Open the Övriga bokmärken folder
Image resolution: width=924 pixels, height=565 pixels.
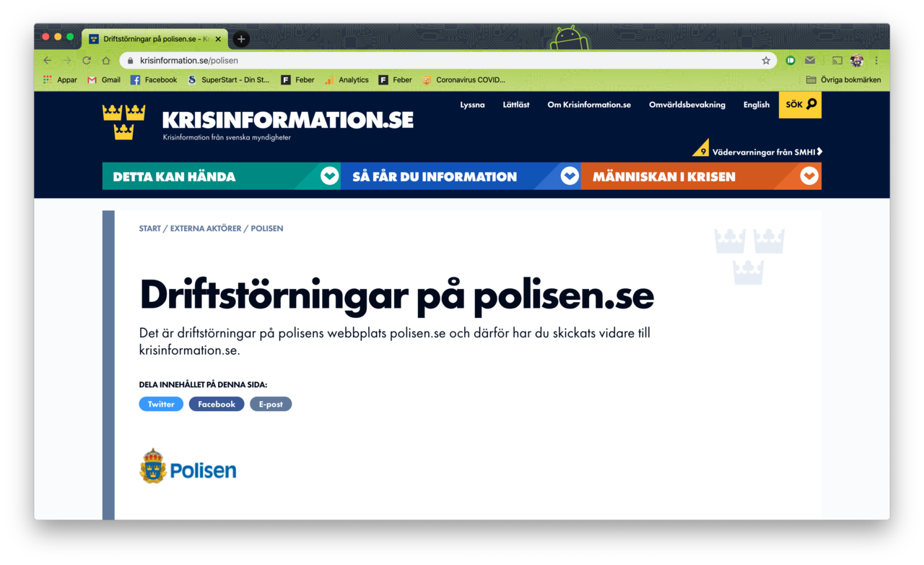[843, 80]
